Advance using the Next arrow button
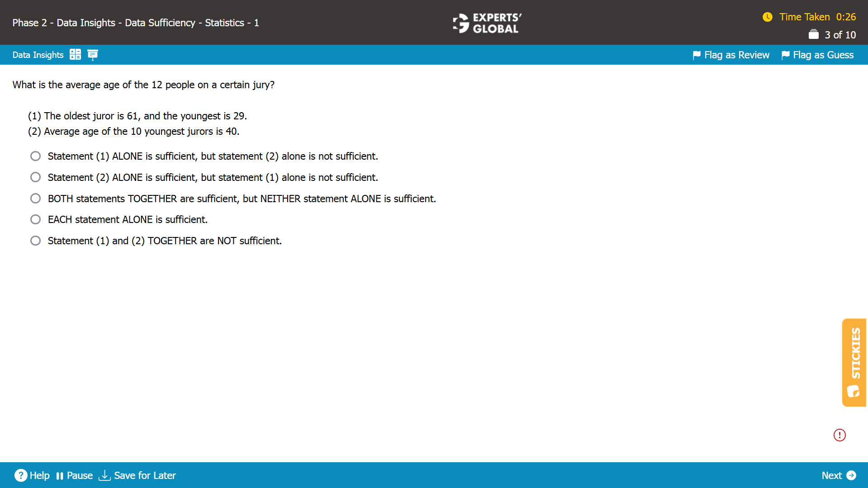Screen dimensions: 868x488 852,475
